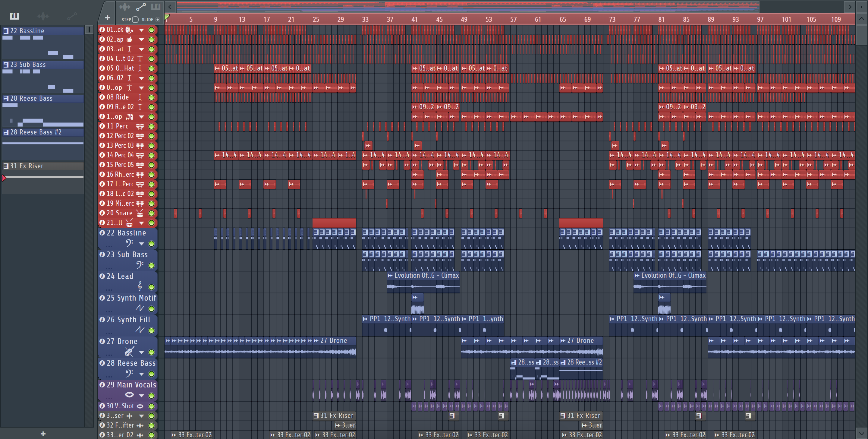Image resolution: width=868 pixels, height=439 pixels.
Task: Mute track 24 Lead with green LED
Action: pos(152,287)
